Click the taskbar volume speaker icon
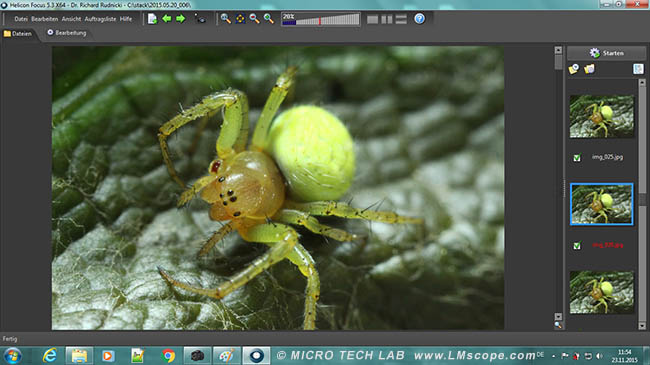Screen dimensions: 650x365 click(599, 356)
